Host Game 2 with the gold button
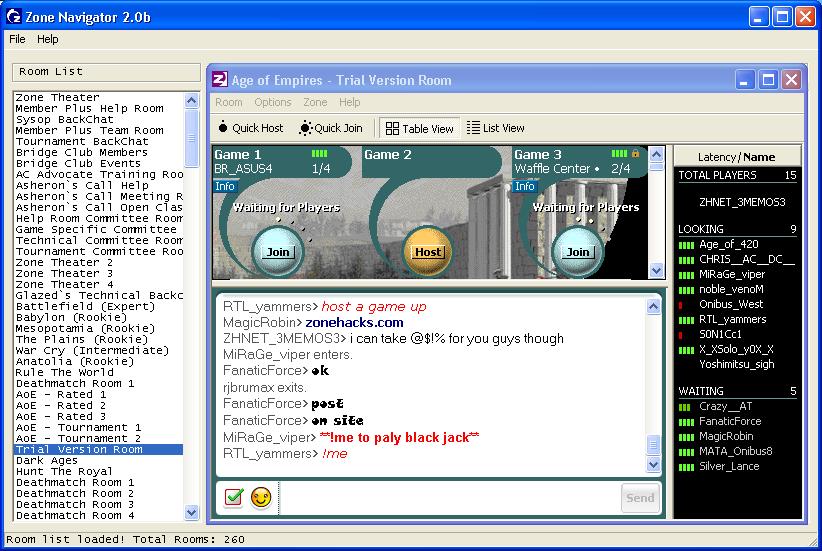 (428, 252)
